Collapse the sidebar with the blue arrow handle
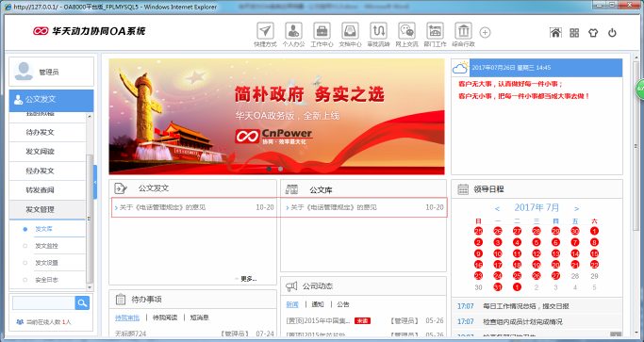This screenshot has height=342, width=644. [x=95, y=182]
